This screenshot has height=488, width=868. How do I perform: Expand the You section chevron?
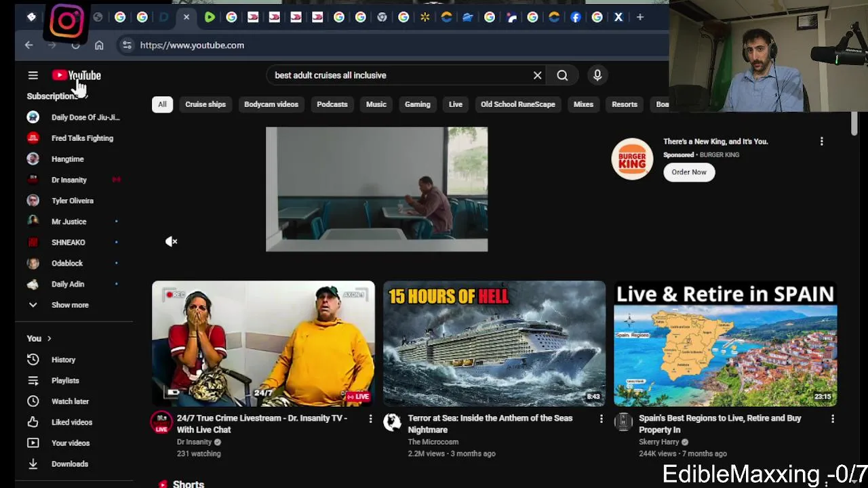(x=49, y=338)
